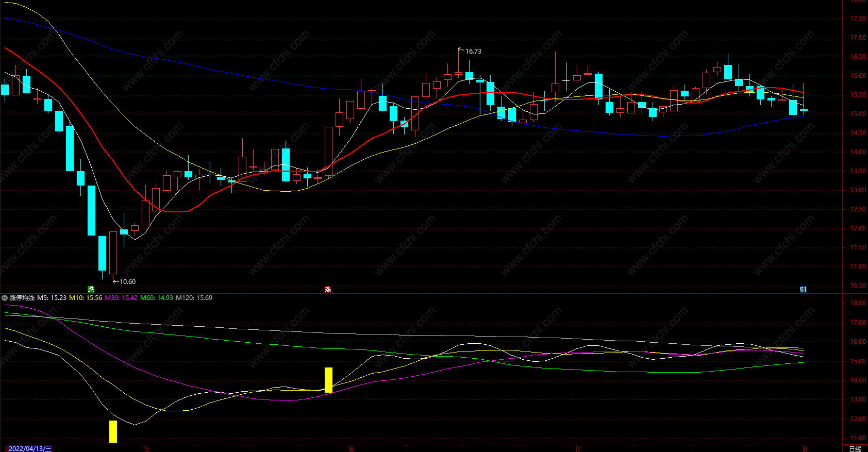Viewport: 868px width, 452px height.
Task: Click the 15.00 main chart price axis label
Action: pos(858,114)
